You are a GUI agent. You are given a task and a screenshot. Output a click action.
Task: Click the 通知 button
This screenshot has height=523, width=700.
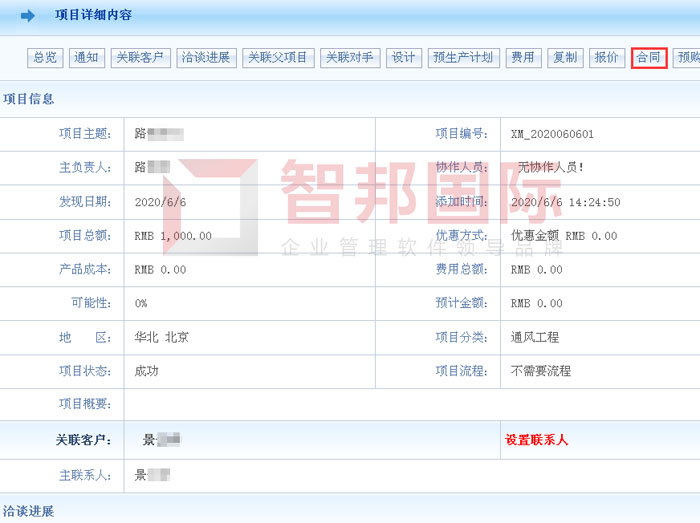(87, 58)
